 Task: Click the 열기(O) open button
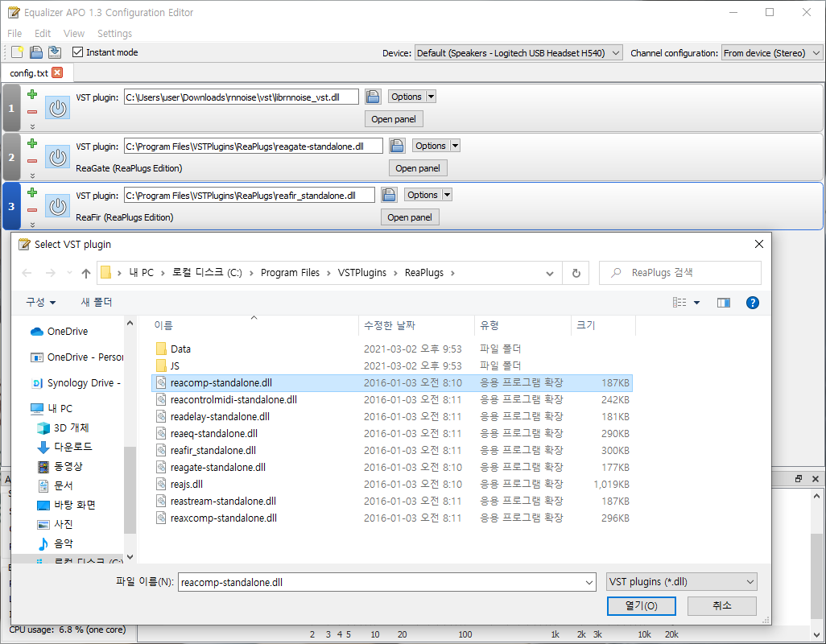(x=641, y=605)
